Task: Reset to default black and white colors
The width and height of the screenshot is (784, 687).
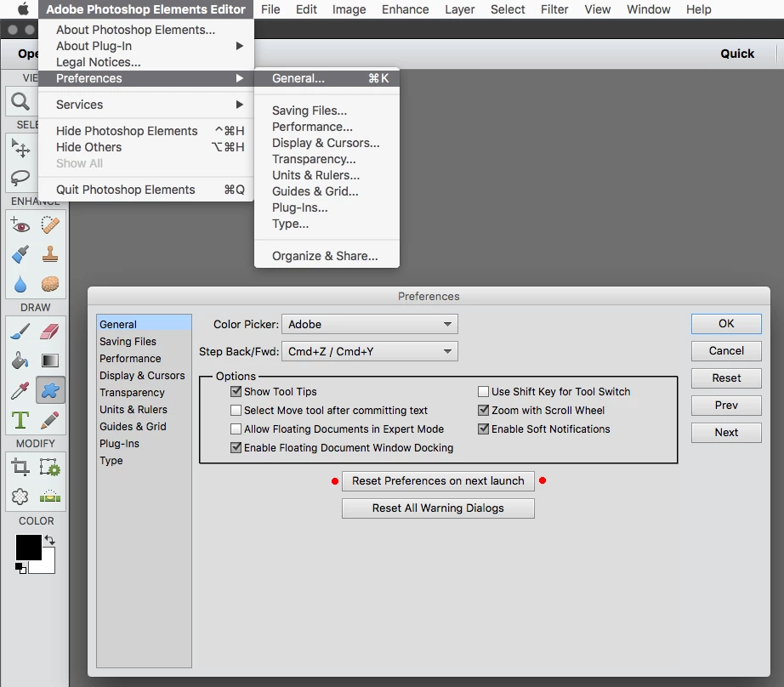Action: (x=20, y=569)
